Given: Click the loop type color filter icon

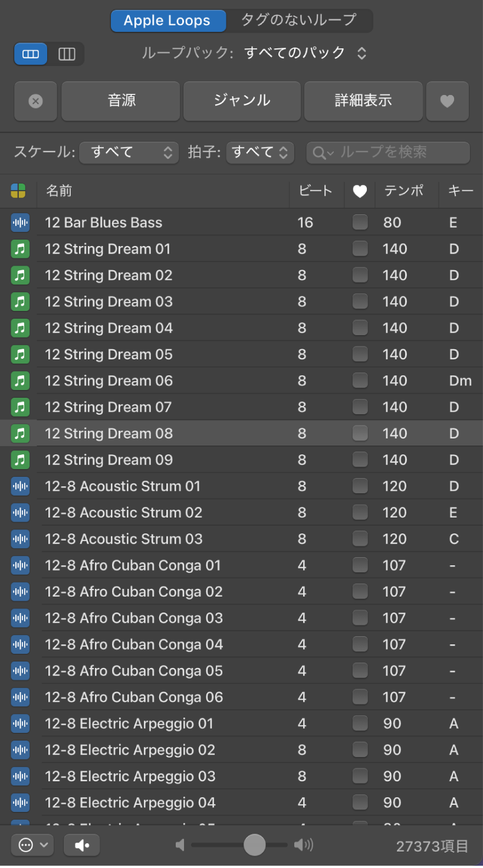Looking at the screenshot, I should 18,191.
